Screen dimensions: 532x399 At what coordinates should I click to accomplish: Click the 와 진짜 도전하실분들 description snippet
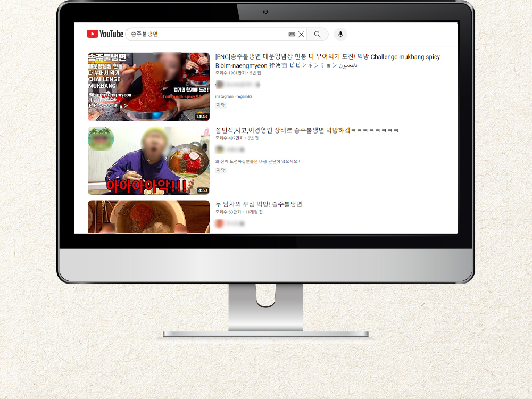(x=257, y=161)
